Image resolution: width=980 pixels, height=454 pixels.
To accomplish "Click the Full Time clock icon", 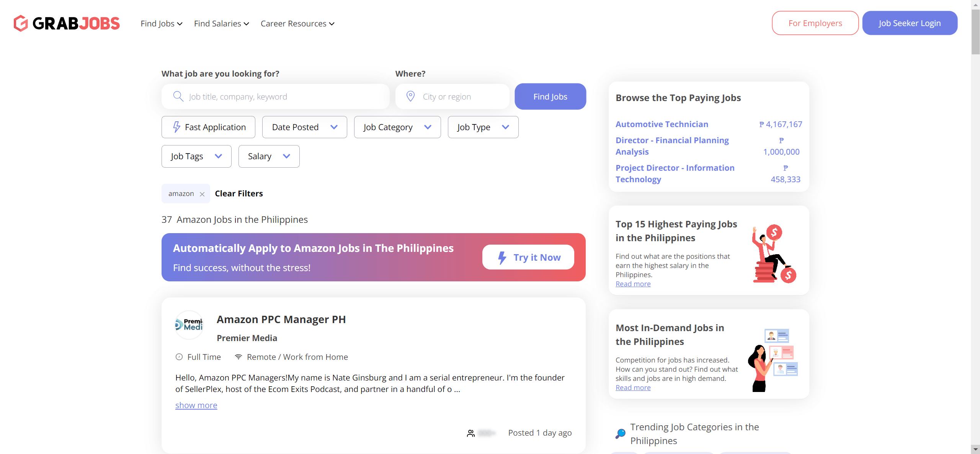I will [179, 357].
